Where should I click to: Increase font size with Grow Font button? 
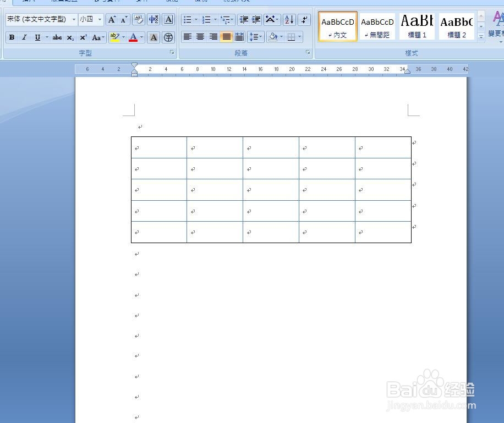pos(112,20)
